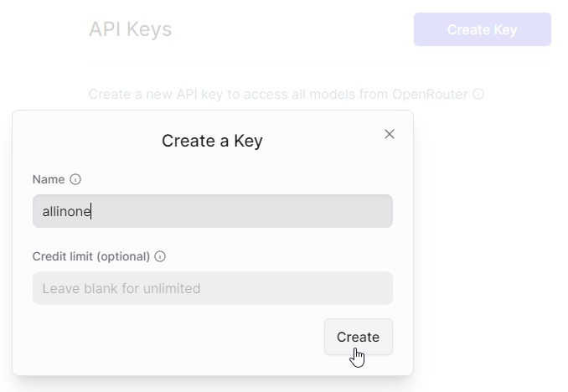Focus the Name input field

pyautogui.click(x=212, y=211)
